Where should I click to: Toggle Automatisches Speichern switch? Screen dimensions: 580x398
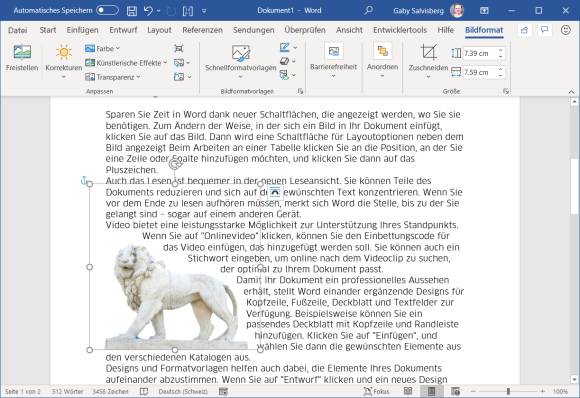click(107, 10)
